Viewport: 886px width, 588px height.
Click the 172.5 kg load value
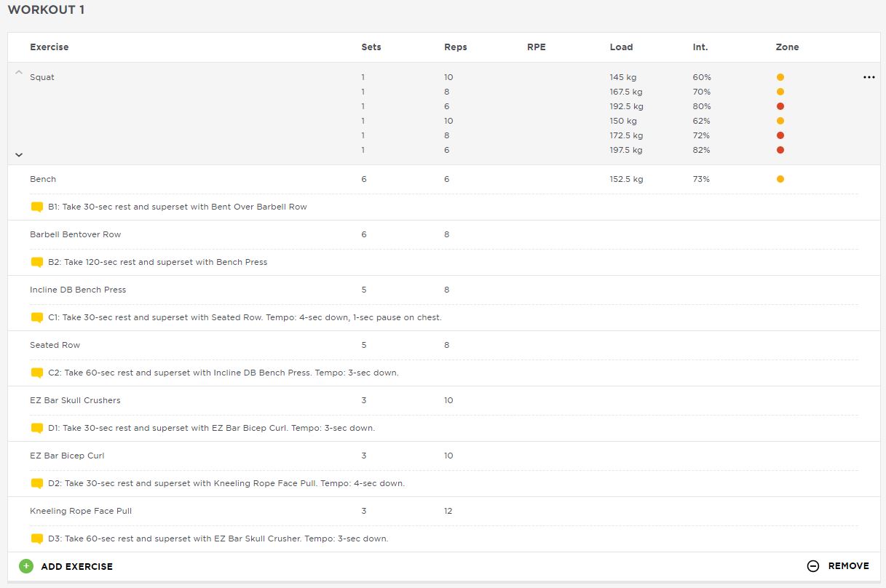[627, 135]
